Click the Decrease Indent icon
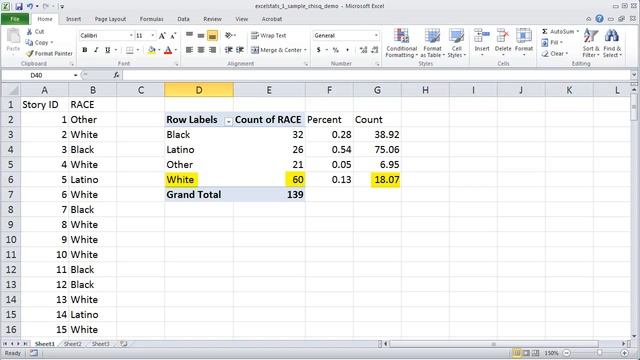Screen dimensions: 640x360 229,50
